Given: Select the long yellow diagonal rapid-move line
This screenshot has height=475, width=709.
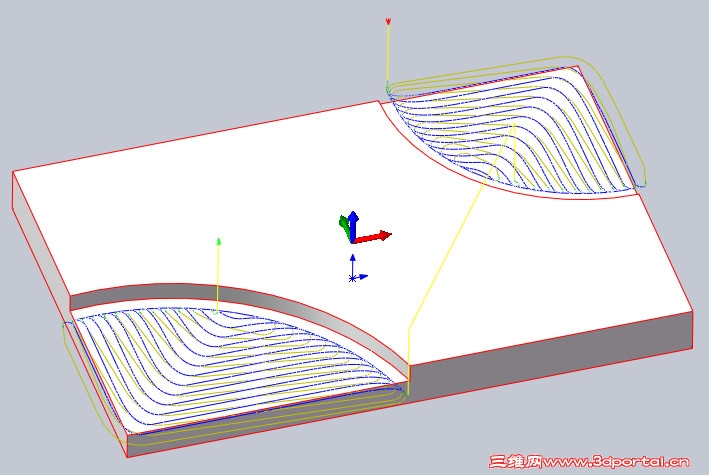Looking at the screenshot, I should pyautogui.click(x=461, y=225).
